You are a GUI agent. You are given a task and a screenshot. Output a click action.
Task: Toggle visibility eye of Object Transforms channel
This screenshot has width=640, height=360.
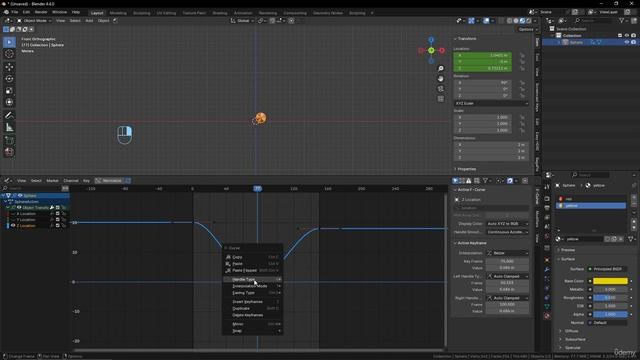tap(19, 207)
